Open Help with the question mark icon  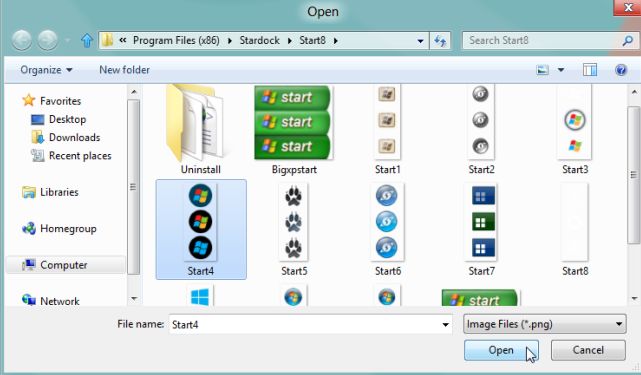621,70
